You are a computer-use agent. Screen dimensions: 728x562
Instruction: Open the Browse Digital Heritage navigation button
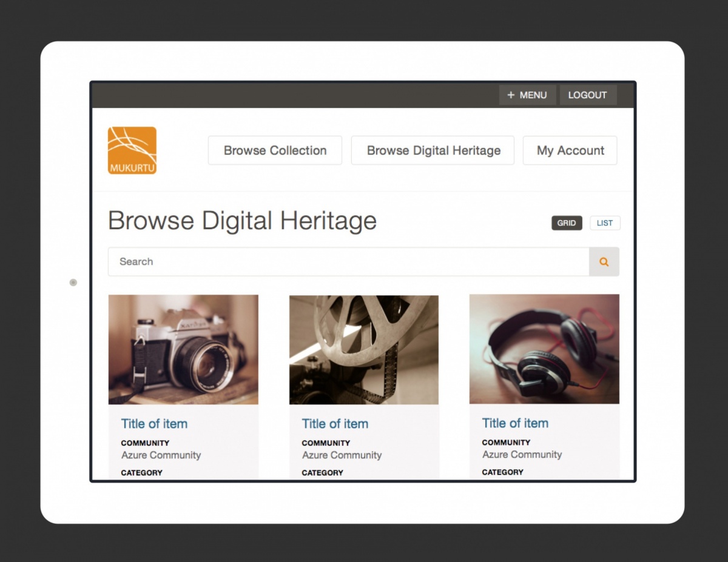pos(433,150)
